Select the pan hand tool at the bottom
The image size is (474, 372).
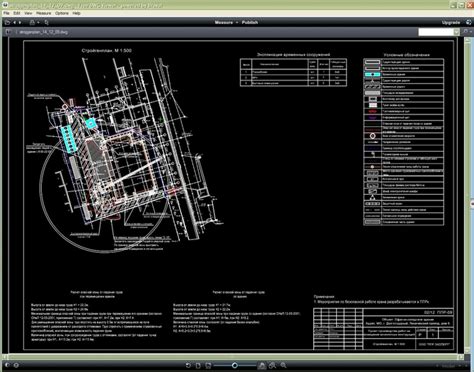(x=262, y=366)
